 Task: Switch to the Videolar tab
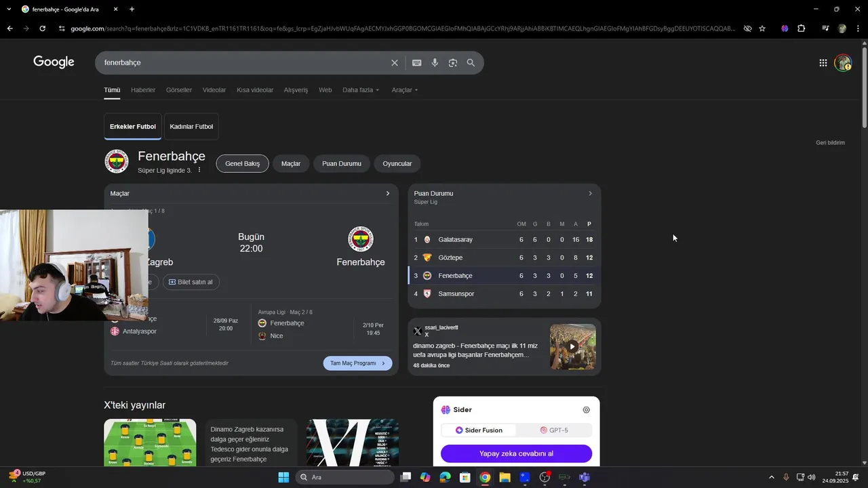[x=214, y=90]
